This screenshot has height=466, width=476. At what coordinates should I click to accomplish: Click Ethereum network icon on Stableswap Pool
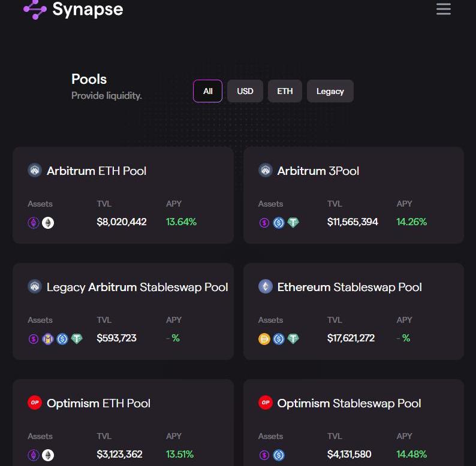tap(265, 287)
